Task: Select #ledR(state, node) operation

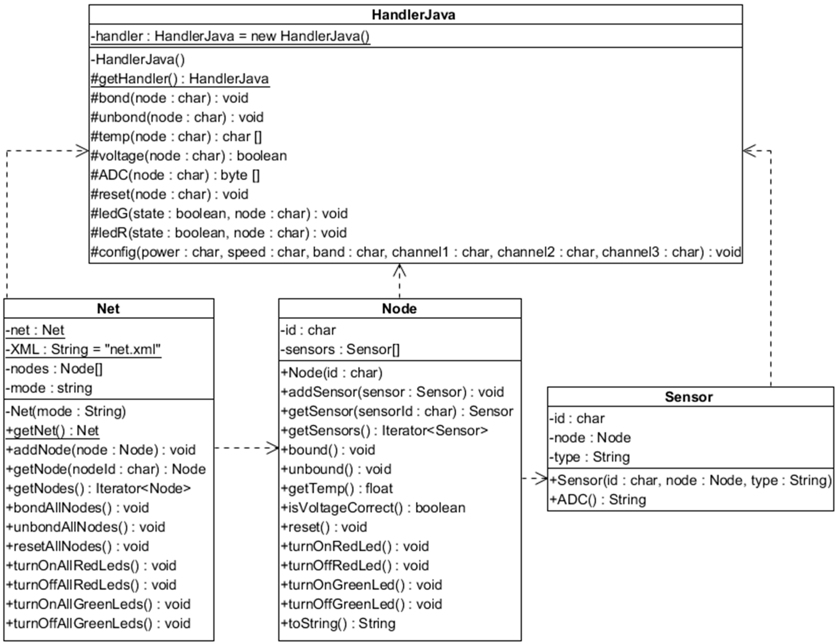Action: point(219,233)
